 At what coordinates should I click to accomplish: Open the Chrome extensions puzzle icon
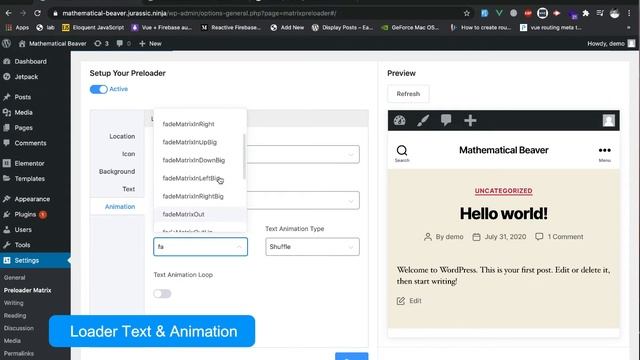tap(586, 13)
